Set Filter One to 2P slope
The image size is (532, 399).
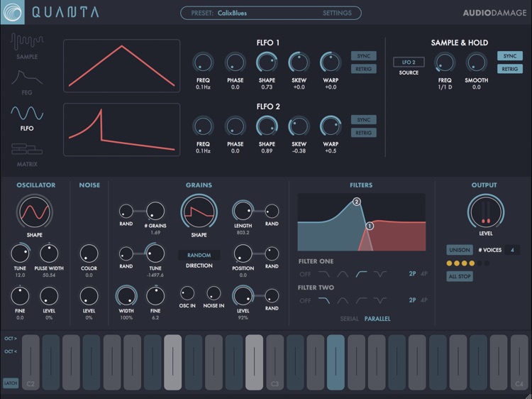click(412, 274)
